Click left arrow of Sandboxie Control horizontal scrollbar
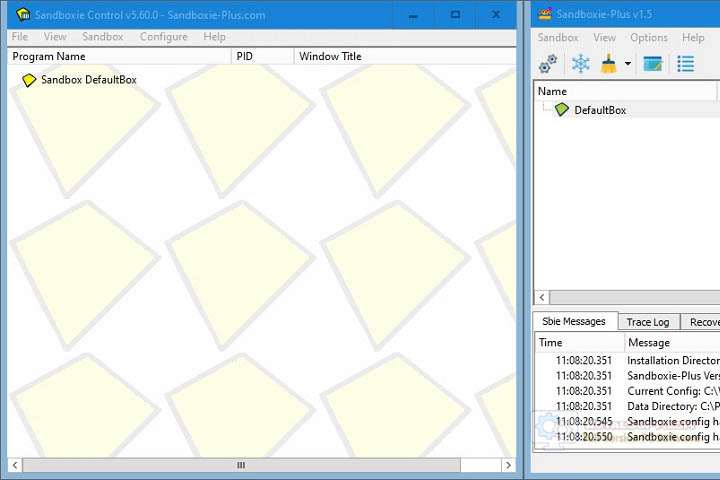This screenshot has width=720, height=480. [15, 465]
